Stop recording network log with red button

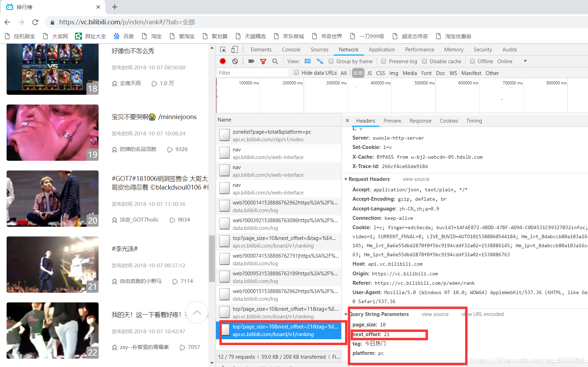point(223,61)
